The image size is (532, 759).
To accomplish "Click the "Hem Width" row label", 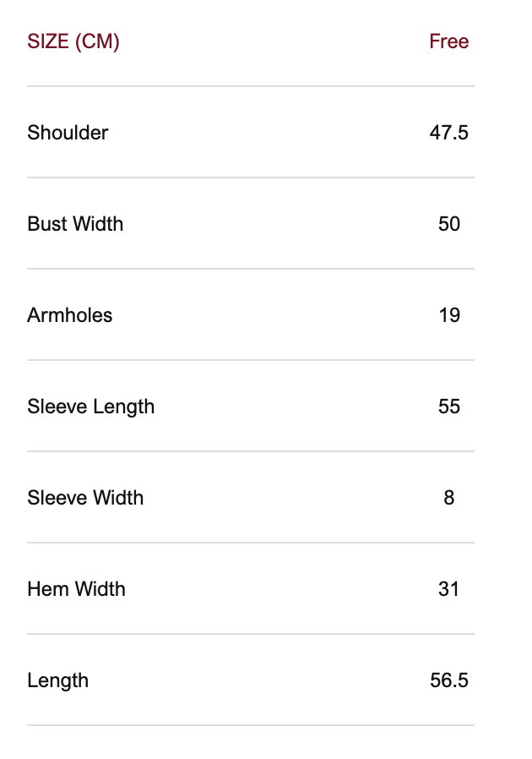I will pyautogui.click(x=76, y=589).
